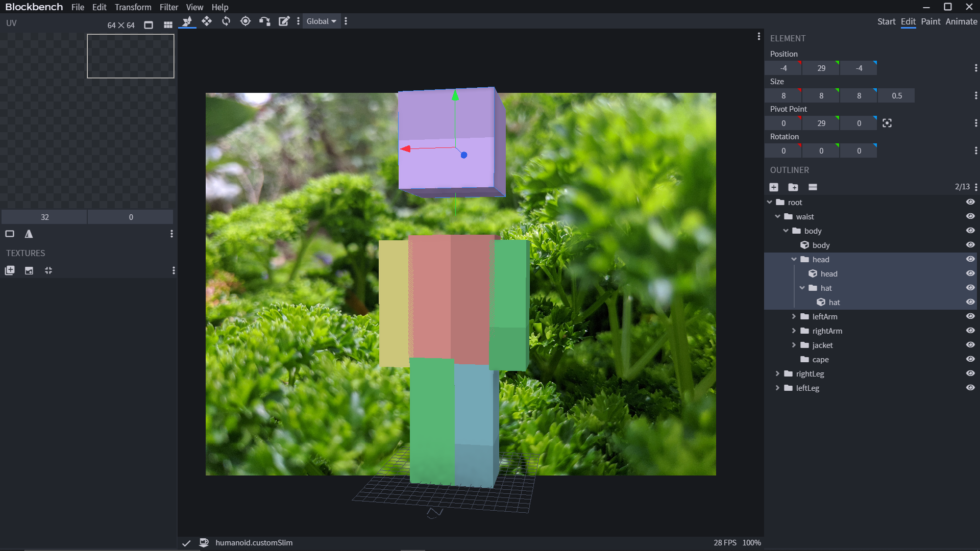Click the Import Texture icon
980x551 pixels.
[x=10, y=270]
